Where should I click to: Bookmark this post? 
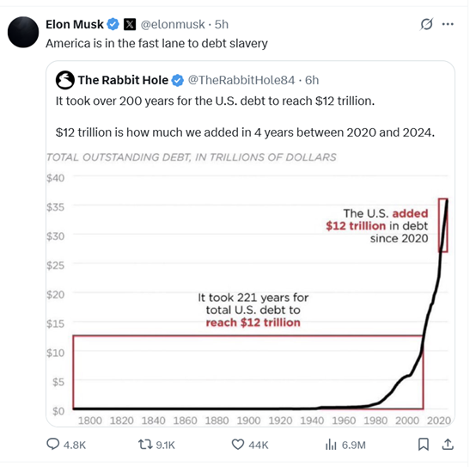[424, 445]
